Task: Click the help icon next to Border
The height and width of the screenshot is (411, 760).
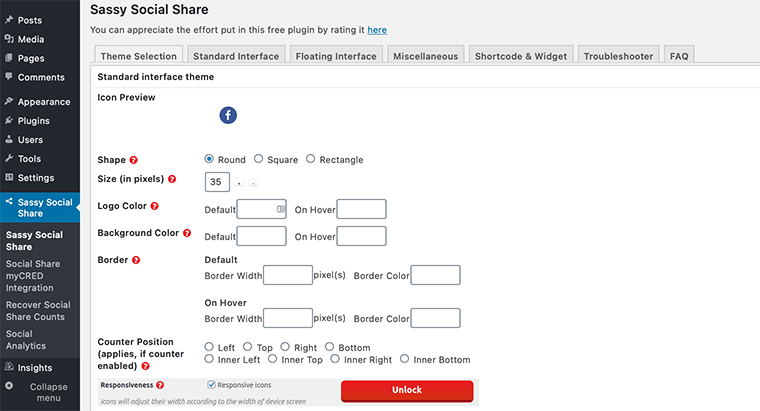Action: 136,260
